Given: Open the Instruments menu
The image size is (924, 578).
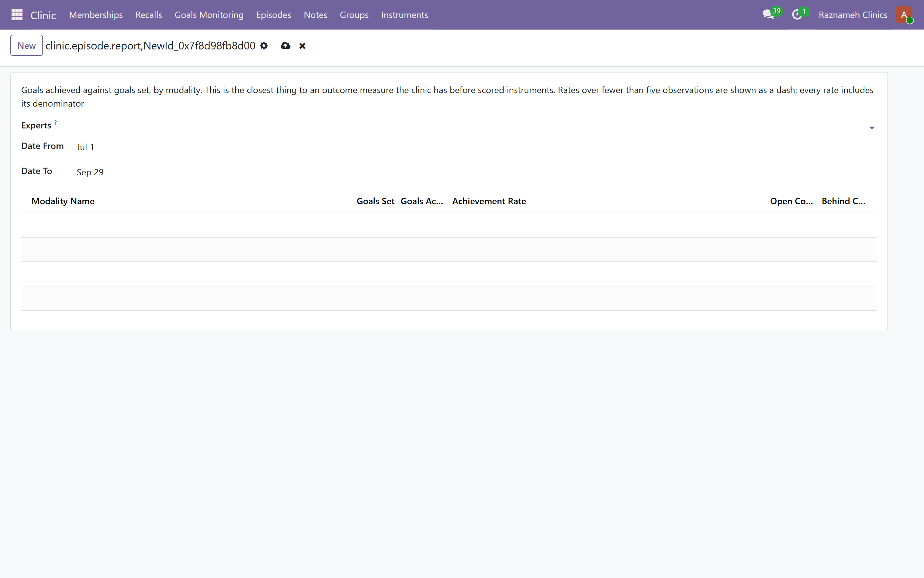Looking at the screenshot, I should [404, 15].
